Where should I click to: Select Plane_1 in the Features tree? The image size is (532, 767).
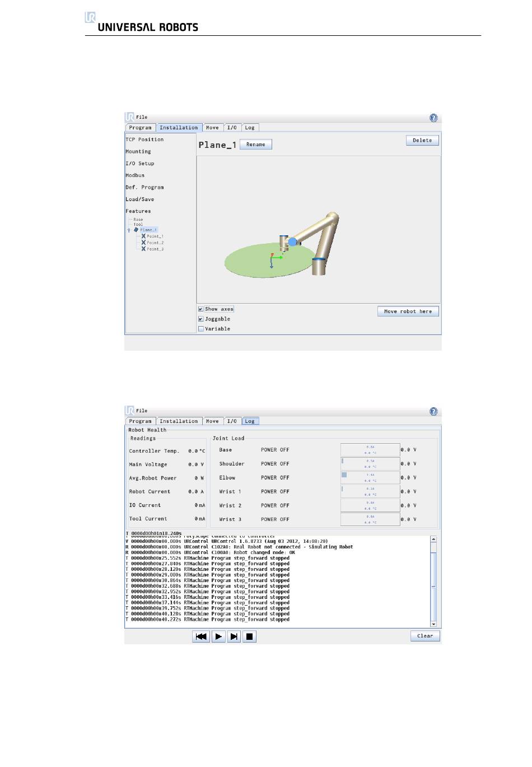click(148, 230)
